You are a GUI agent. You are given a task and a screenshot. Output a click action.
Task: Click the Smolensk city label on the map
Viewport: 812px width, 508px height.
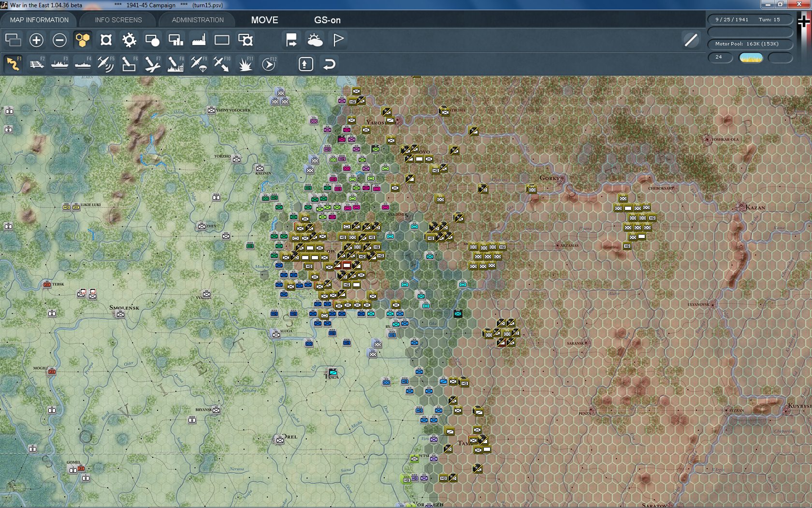coord(124,307)
